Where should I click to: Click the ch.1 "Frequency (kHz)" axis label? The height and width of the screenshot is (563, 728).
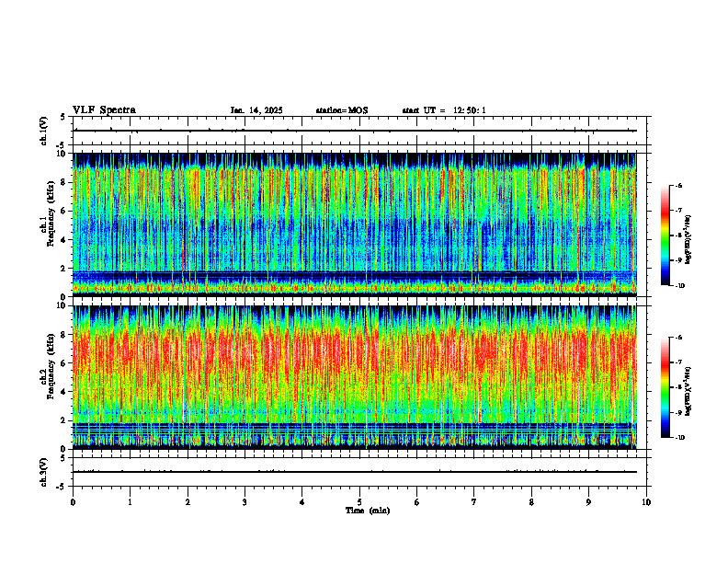[x=51, y=213]
